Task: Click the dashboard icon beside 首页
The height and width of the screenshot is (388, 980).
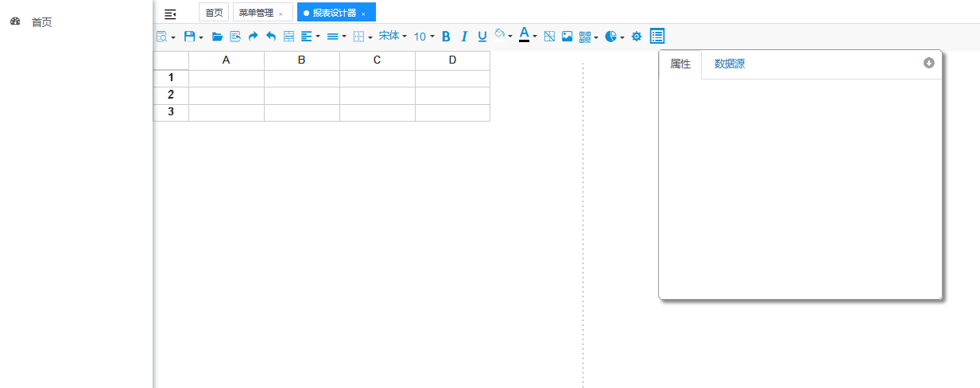Action: pyautogui.click(x=14, y=21)
